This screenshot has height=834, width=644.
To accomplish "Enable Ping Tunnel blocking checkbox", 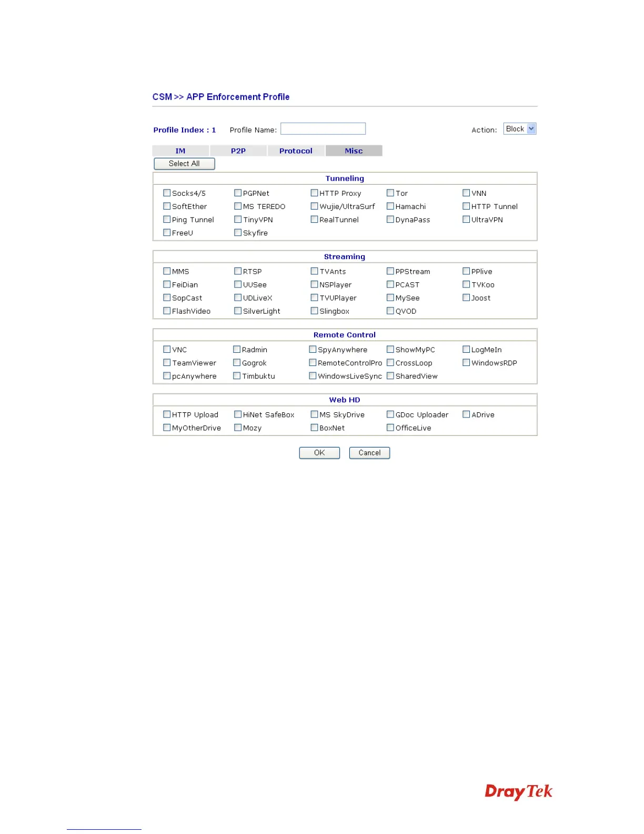I will [167, 220].
